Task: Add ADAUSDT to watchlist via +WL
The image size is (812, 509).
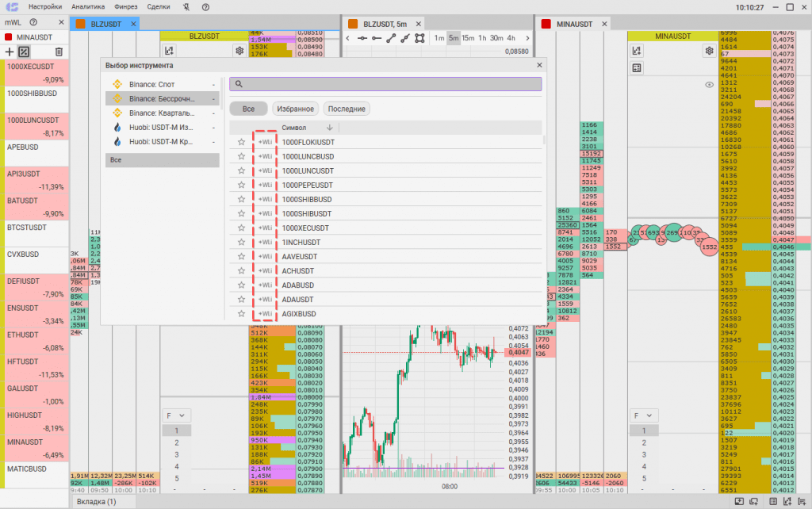Action: coord(265,299)
